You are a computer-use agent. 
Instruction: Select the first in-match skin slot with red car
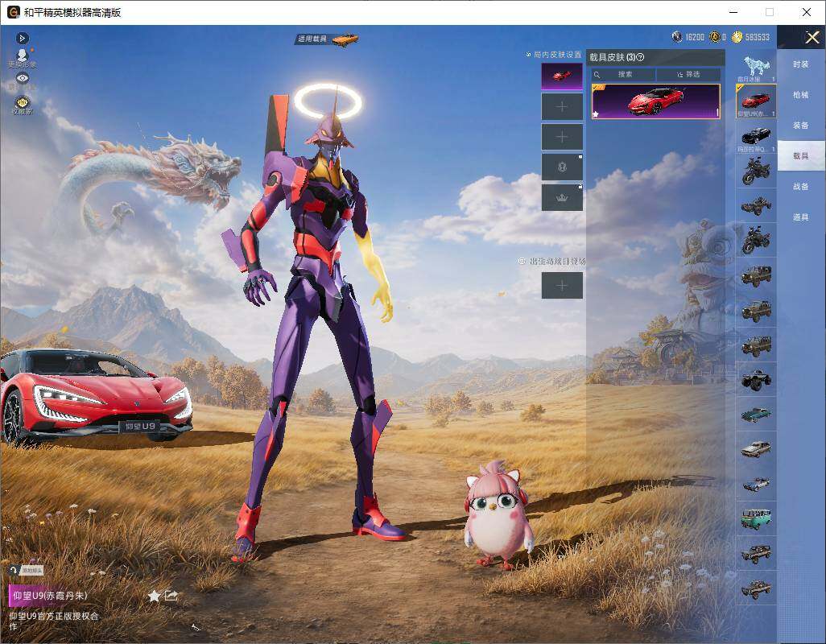point(562,76)
